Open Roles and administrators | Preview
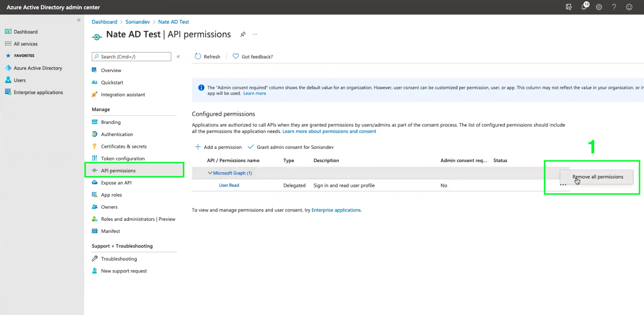The image size is (644, 315). pyautogui.click(x=138, y=219)
